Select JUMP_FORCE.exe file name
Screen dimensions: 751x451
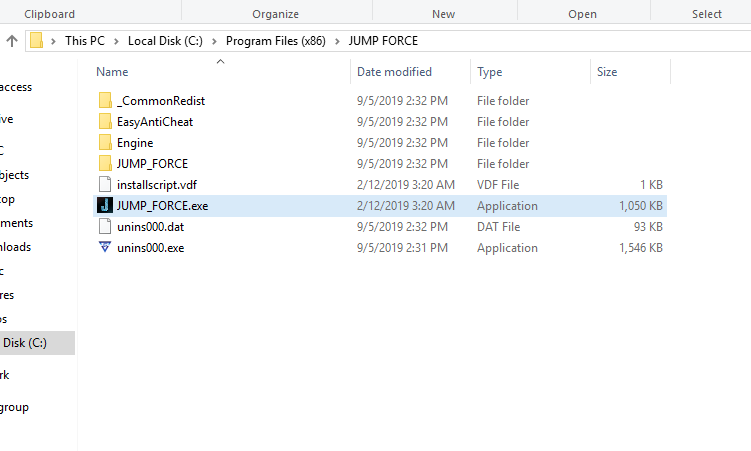162,206
